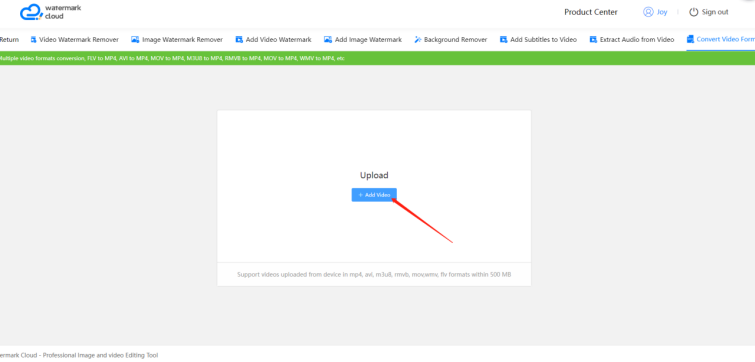
Task: Click the Convert Video Format icon
Action: [x=690, y=39]
